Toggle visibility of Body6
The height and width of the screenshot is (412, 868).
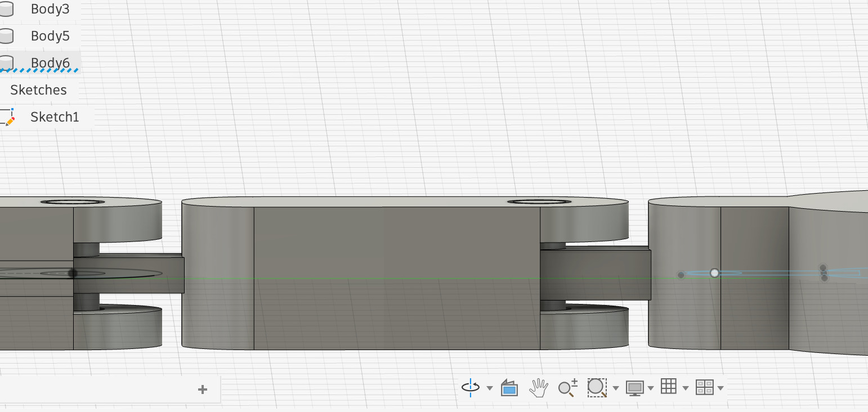(x=6, y=62)
